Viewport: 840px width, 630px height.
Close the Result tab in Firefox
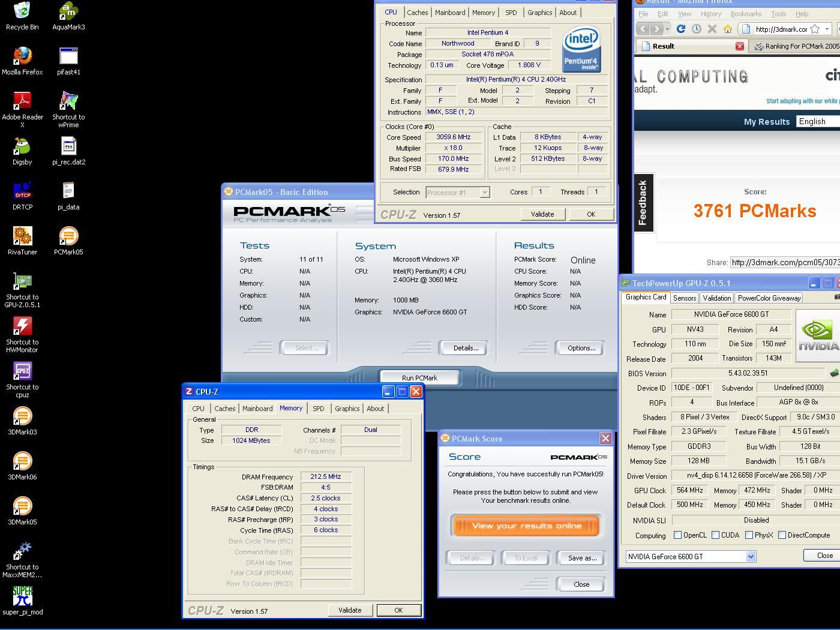coord(740,46)
